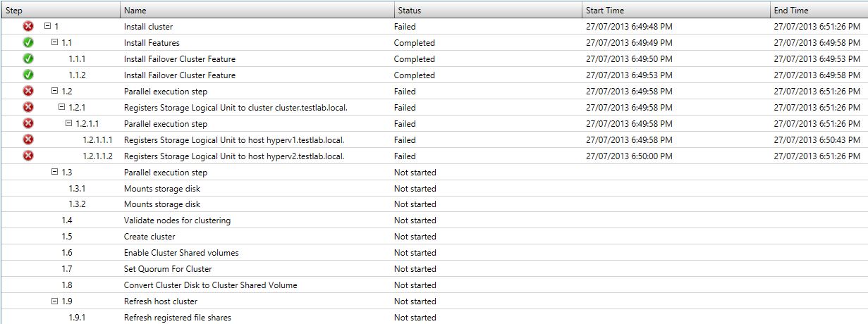Select the Set Quorum For Cluster row
The width and height of the screenshot is (868, 324).
pyautogui.click(x=434, y=269)
